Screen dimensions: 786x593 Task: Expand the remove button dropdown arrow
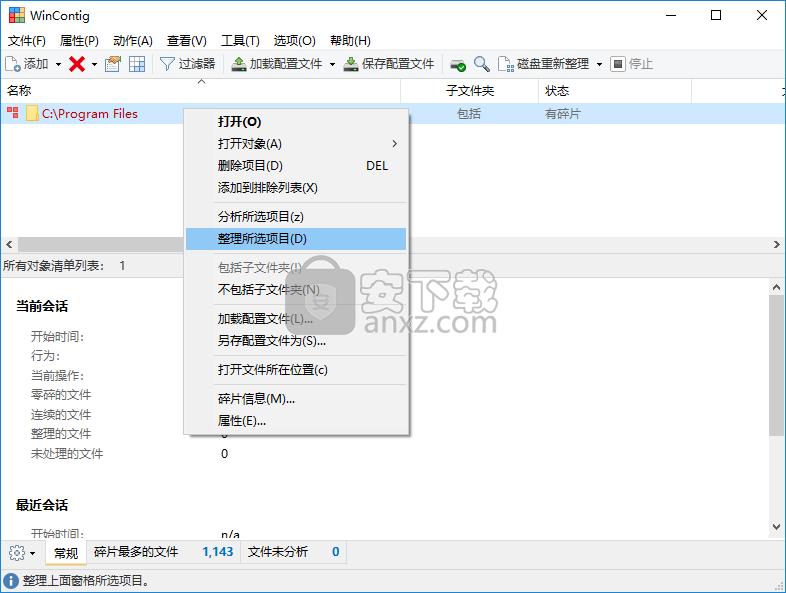pyautogui.click(x=94, y=64)
